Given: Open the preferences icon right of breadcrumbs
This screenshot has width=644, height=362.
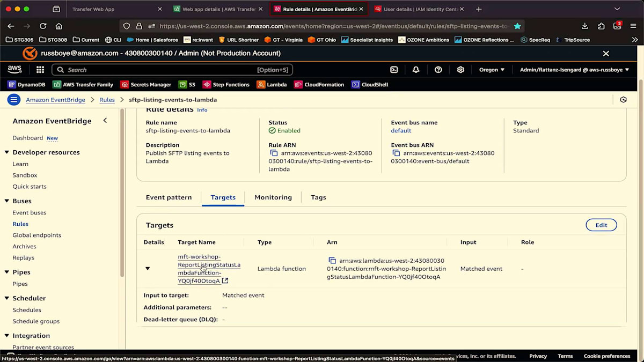Looking at the screenshot, I should point(623,100).
